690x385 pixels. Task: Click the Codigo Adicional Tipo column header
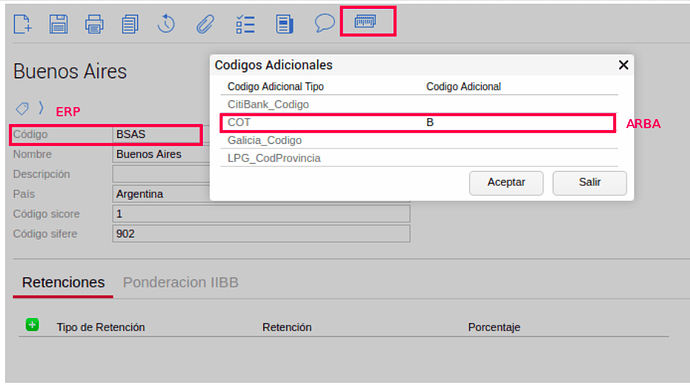pos(275,87)
